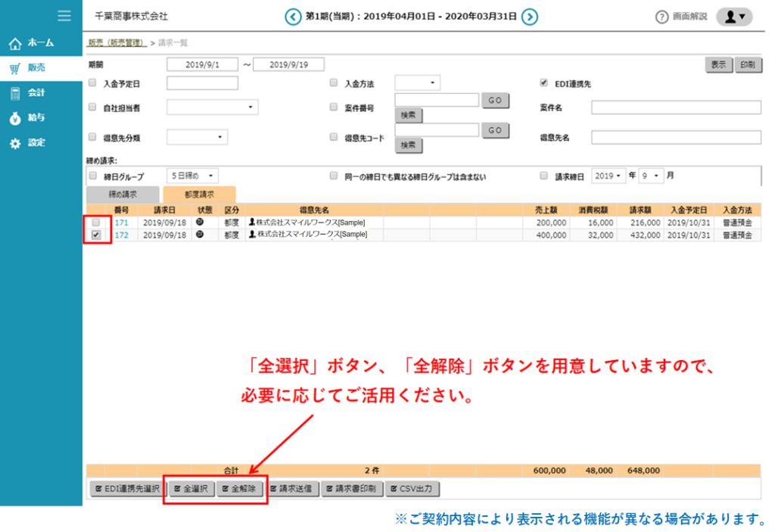
Task: Click CSV出力 button
Action: (411, 489)
